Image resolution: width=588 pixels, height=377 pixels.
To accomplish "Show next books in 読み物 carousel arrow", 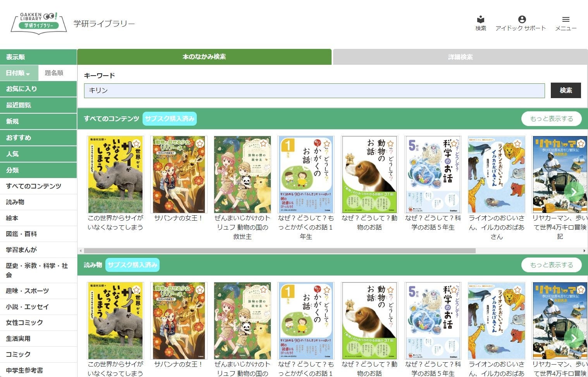I will (x=574, y=338).
